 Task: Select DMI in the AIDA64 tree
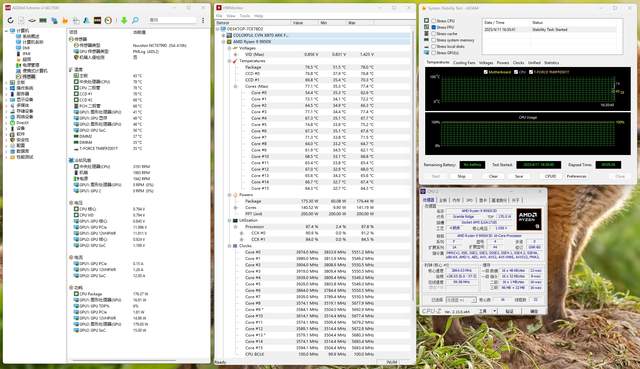click(x=26, y=48)
